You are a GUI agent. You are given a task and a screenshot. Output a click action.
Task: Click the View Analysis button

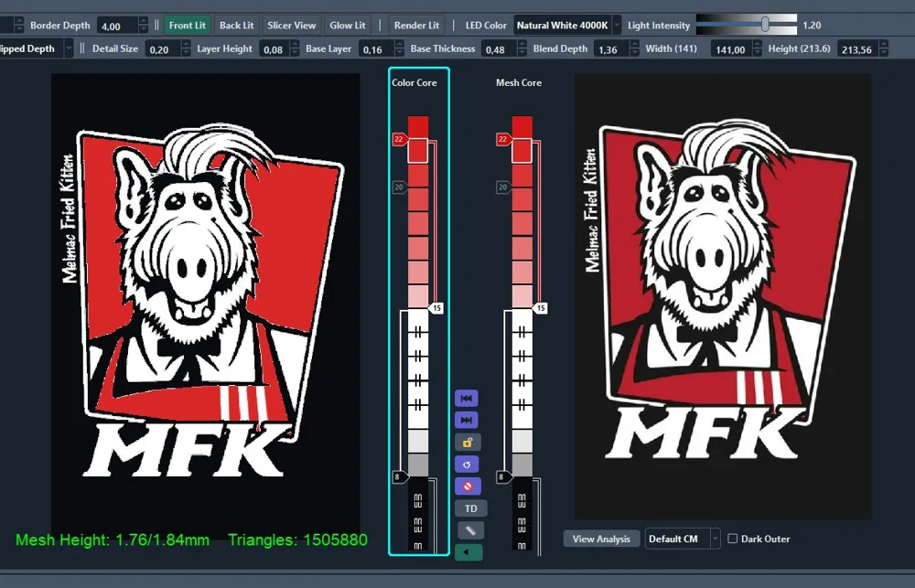pos(601,539)
